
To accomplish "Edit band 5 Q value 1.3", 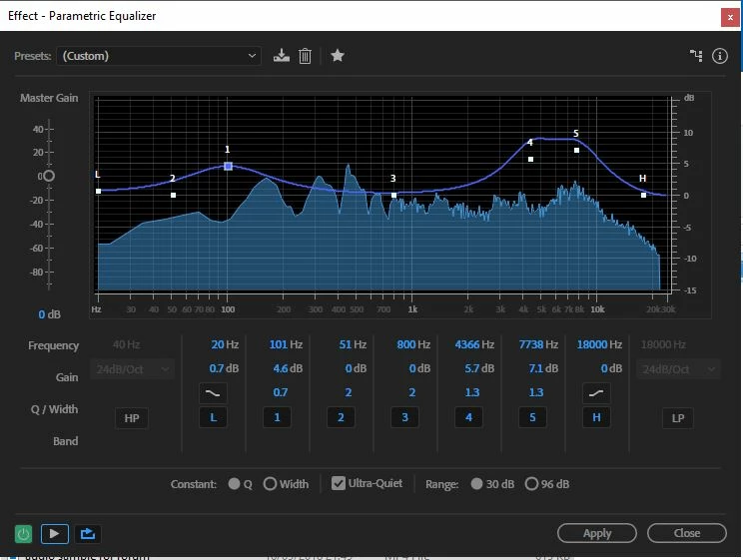I will 536,392.
